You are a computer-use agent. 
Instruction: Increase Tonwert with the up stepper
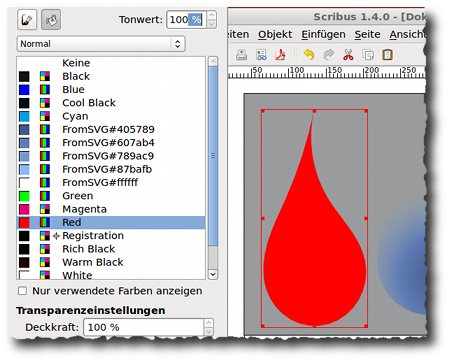[x=211, y=15]
